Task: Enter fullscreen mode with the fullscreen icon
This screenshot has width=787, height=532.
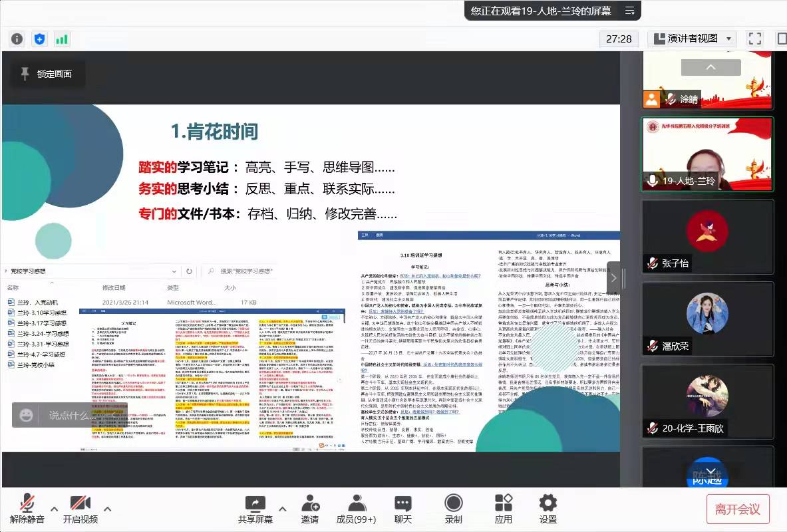Action: (x=754, y=39)
